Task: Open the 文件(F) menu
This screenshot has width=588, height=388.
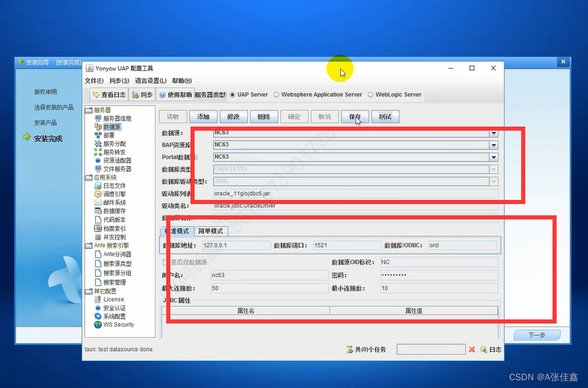Action: 94,80
